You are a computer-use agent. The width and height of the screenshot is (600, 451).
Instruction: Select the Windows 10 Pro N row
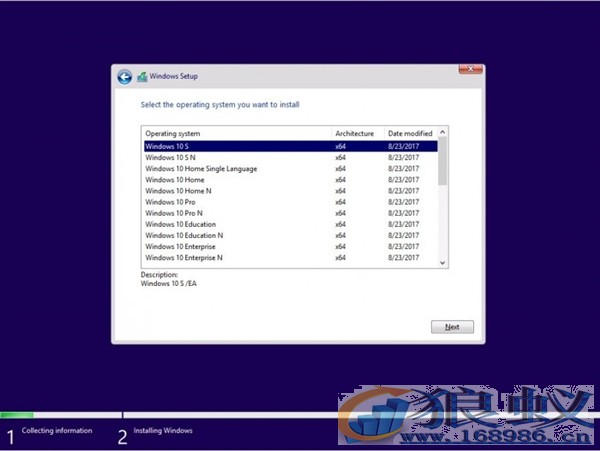pos(291,213)
